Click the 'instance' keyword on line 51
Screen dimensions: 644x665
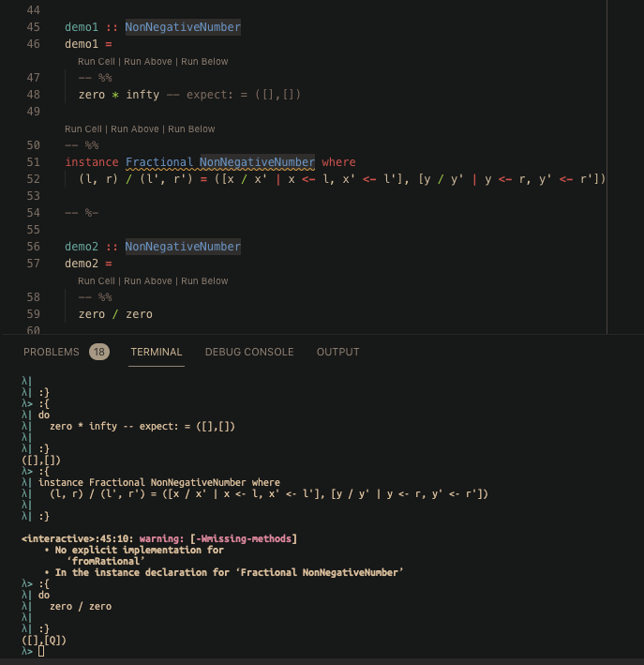click(92, 162)
